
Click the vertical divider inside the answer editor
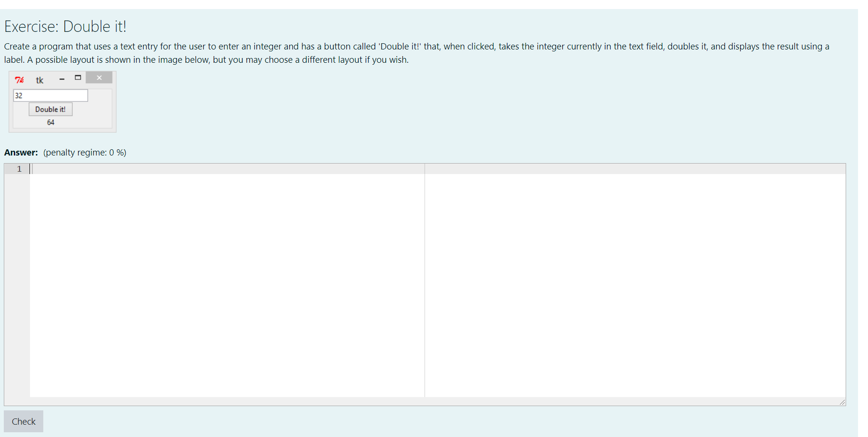coord(424,281)
